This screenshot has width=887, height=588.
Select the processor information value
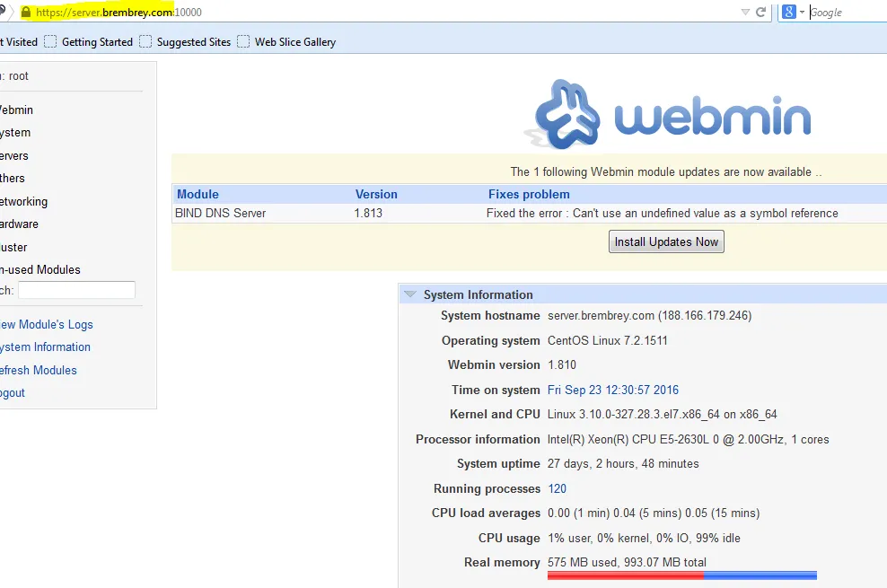coord(688,439)
